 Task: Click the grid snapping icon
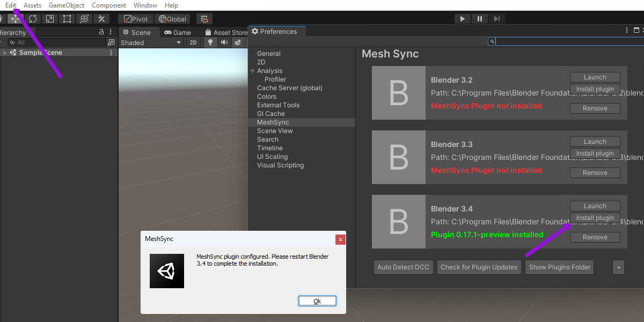point(204,19)
